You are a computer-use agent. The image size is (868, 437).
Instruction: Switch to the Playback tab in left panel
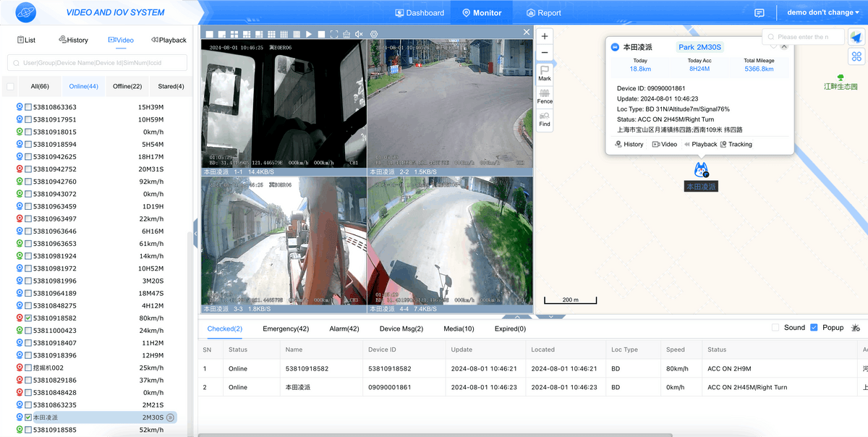point(169,40)
